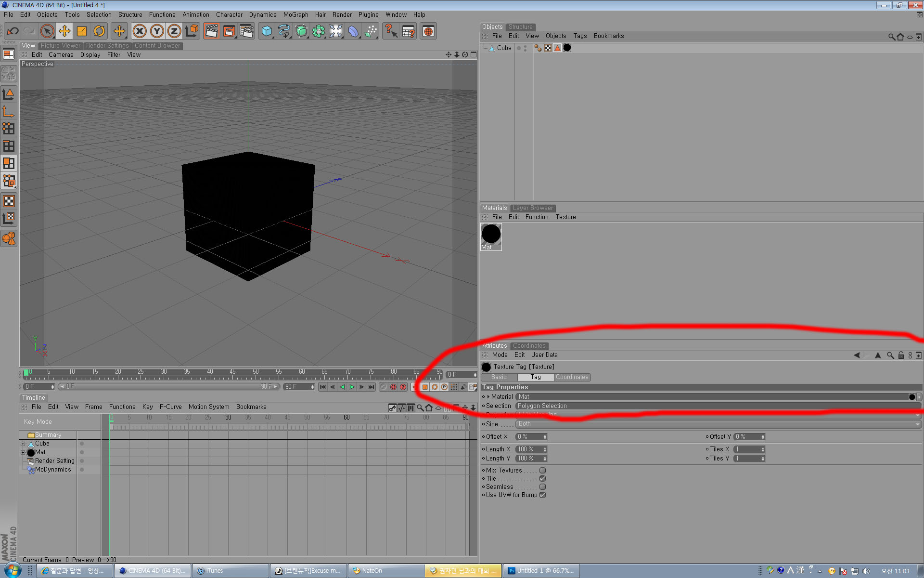Toggle the Tile checkbox in Tag Properties

click(542, 478)
